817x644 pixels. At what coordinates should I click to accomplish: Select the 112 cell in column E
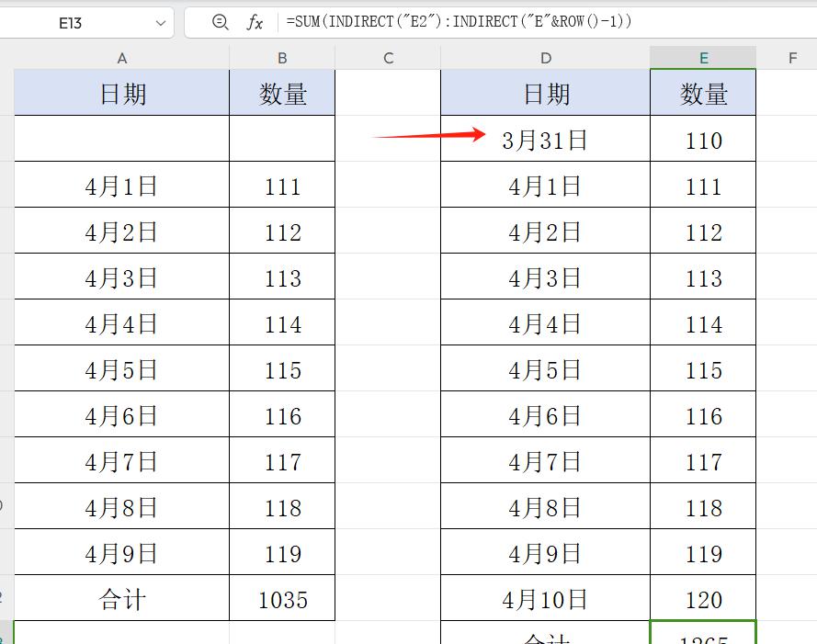[x=703, y=231]
